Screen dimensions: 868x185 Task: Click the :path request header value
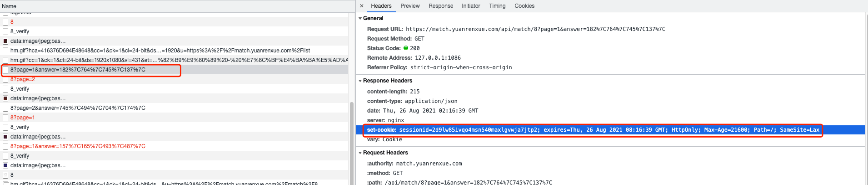pos(469,182)
